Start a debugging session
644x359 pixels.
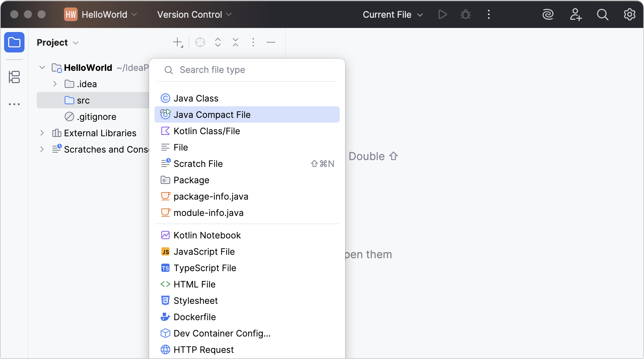tap(465, 14)
